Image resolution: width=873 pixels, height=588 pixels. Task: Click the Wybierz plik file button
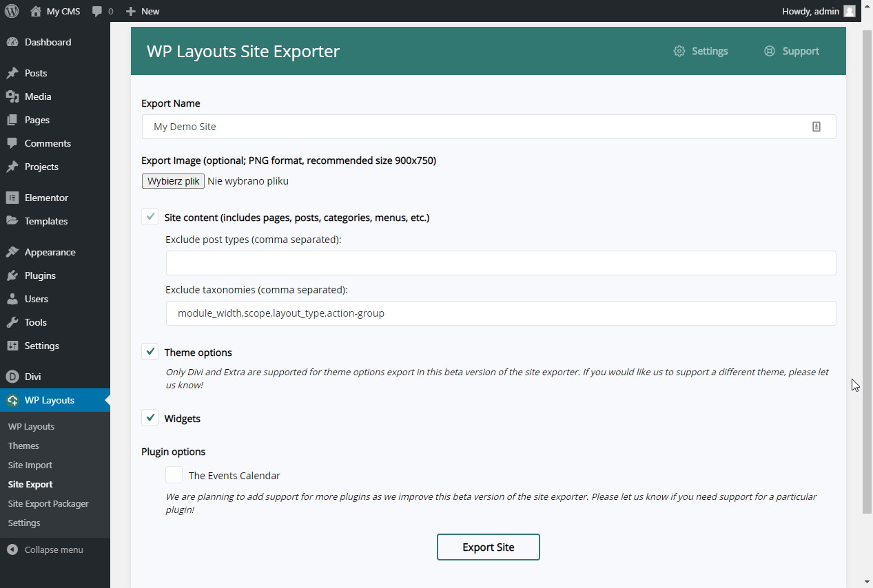[x=173, y=181]
